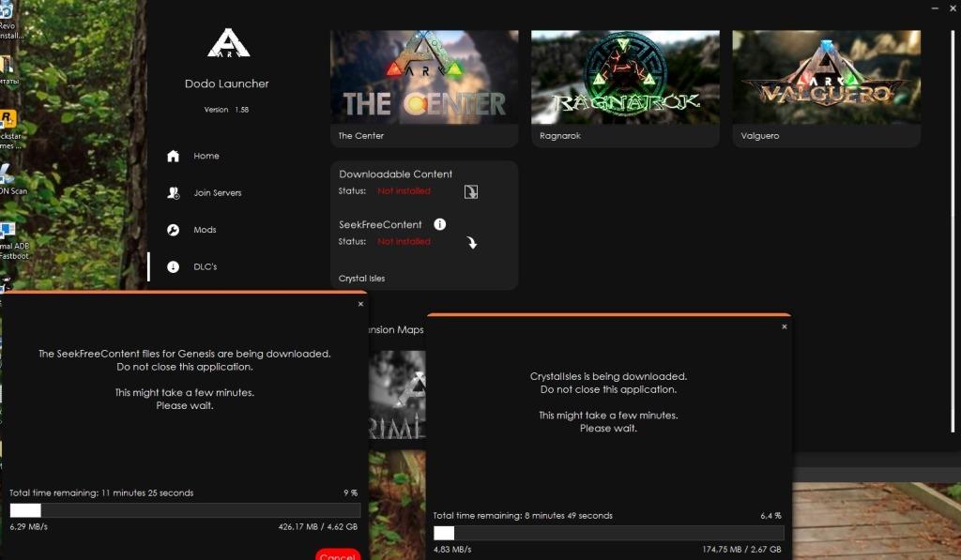Click "Total time remaining: 11 minutes 25 seconds"
Image resolution: width=961 pixels, height=560 pixels.
(x=101, y=492)
